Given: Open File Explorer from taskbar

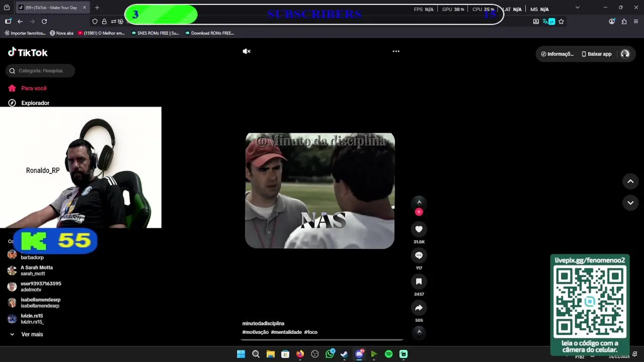Looking at the screenshot, I should tap(270, 354).
